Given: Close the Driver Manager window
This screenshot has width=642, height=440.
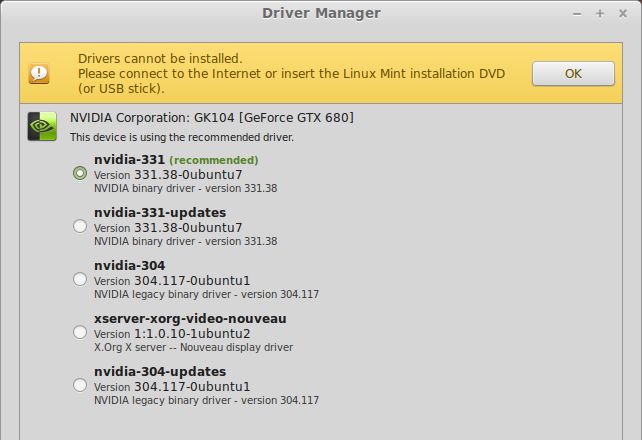Looking at the screenshot, I should click(x=623, y=14).
